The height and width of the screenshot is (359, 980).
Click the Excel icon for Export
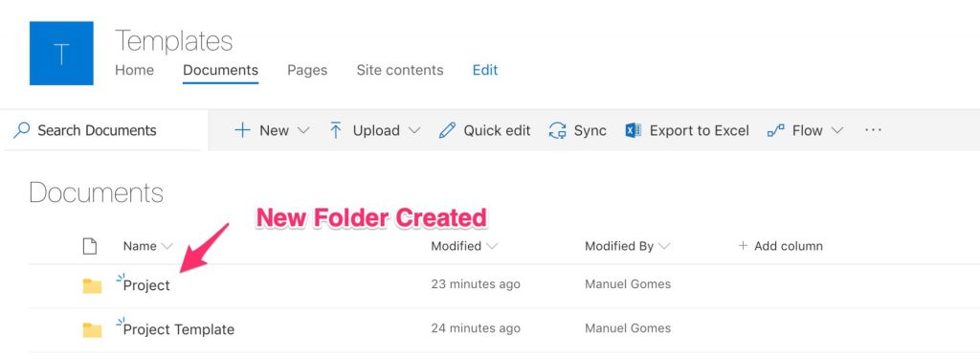click(x=634, y=130)
